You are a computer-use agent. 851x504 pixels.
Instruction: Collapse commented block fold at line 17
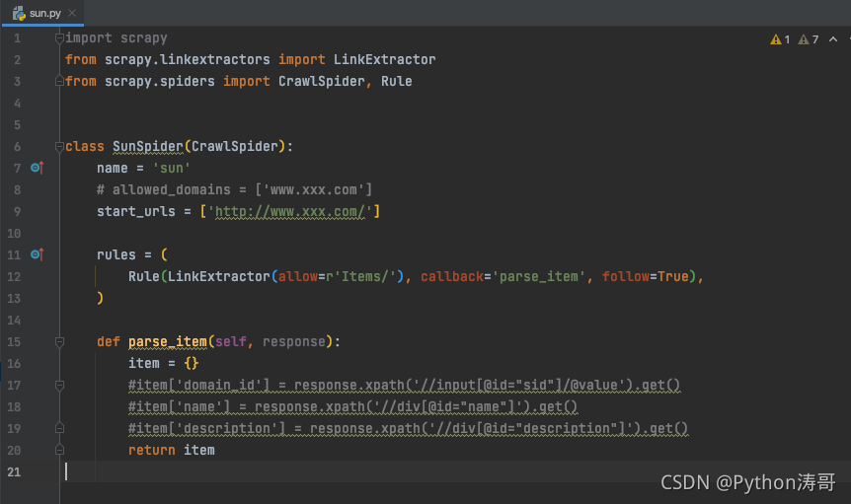click(59, 386)
